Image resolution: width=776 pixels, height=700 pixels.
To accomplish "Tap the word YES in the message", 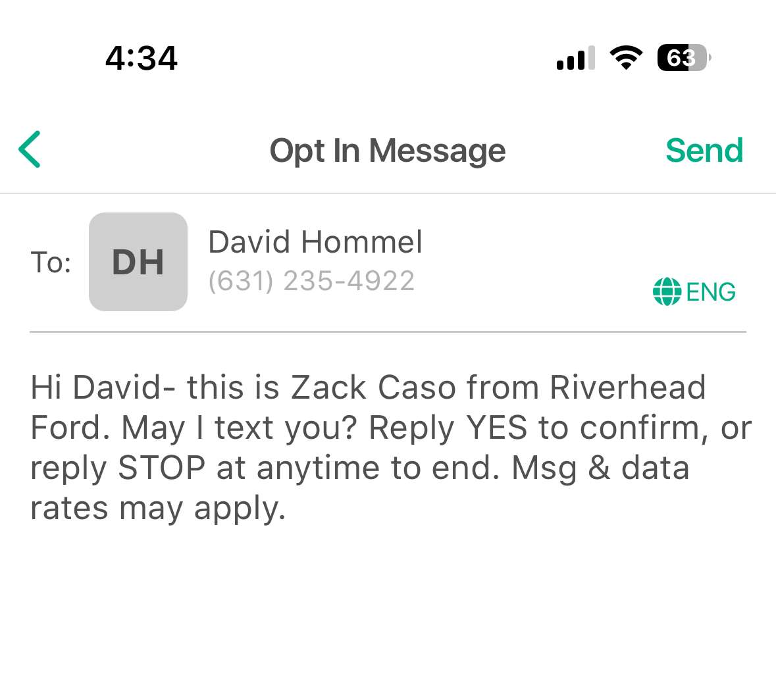I will (496, 428).
